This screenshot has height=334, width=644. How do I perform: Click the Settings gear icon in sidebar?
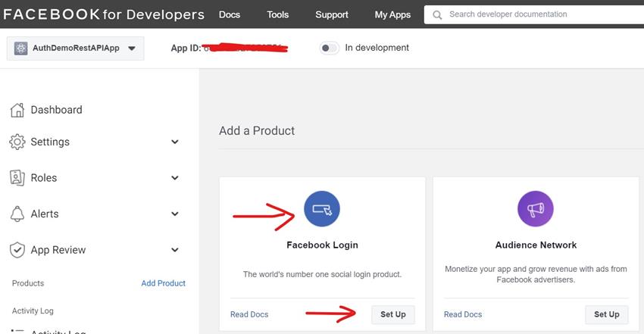tap(17, 142)
